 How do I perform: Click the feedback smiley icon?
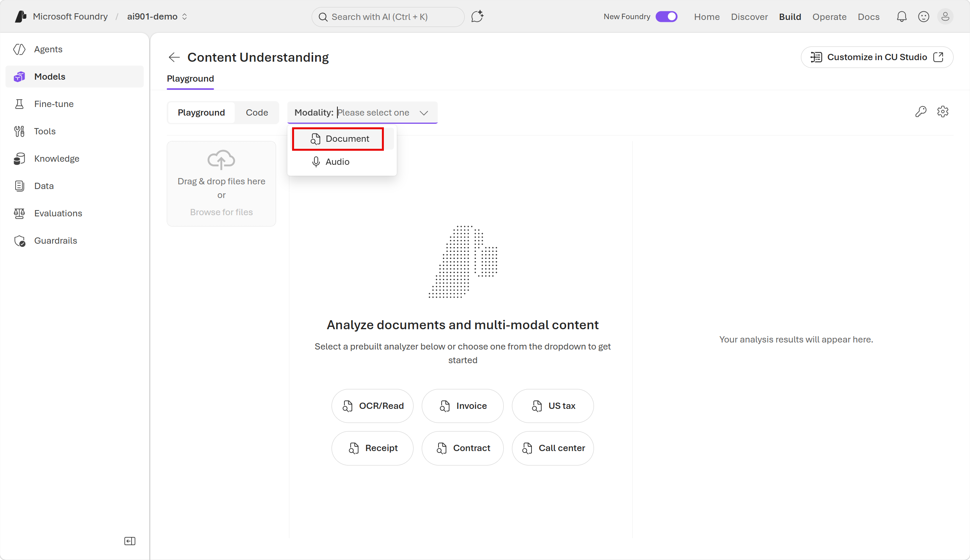pyautogui.click(x=924, y=16)
